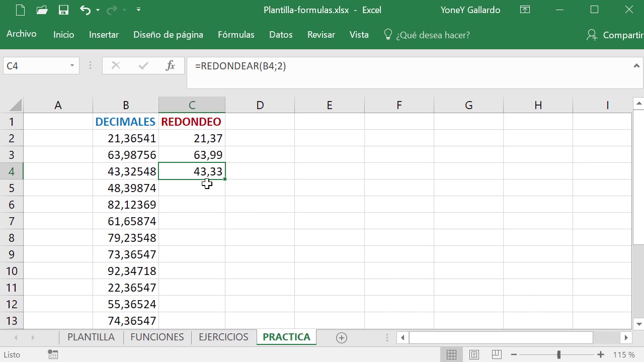
Task: Select cell with value 82,12369
Action: point(126,205)
